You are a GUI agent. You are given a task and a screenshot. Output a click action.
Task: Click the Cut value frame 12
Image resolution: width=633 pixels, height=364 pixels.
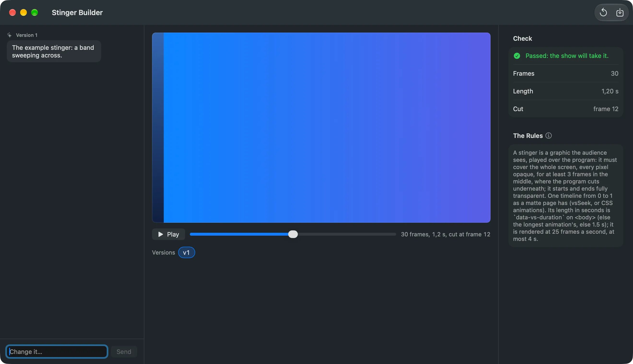click(606, 109)
